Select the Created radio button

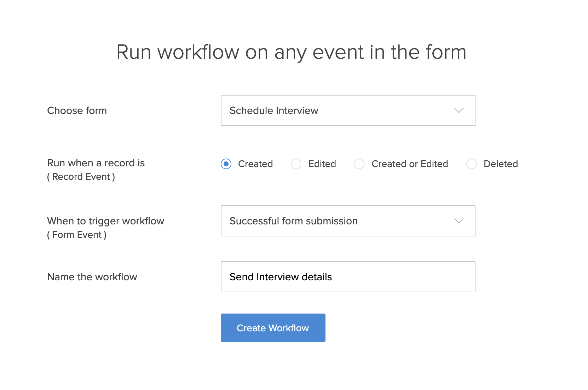(226, 164)
